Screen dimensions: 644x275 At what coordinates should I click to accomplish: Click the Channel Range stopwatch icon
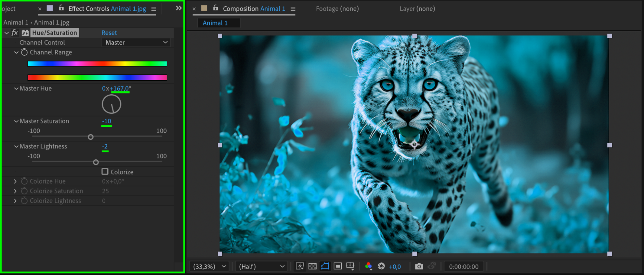[24, 52]
